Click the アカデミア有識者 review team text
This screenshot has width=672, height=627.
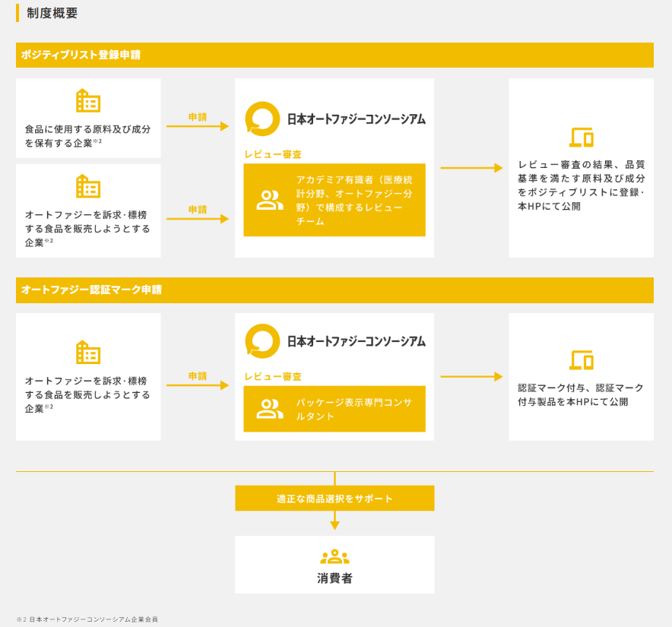point(354,200)
